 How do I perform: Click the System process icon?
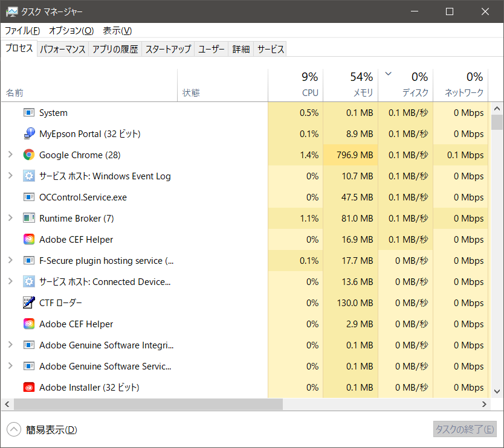click(x=29, y=113)
